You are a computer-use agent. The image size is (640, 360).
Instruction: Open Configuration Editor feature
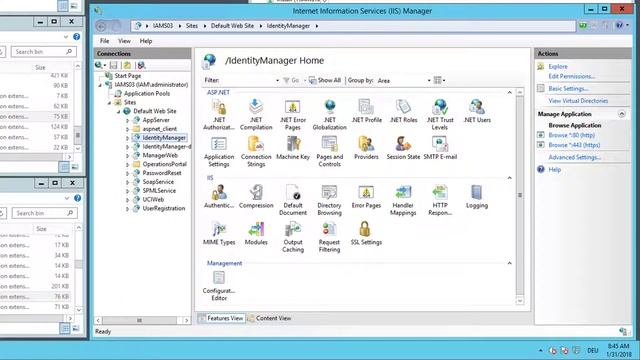click(x=219, y=286)
